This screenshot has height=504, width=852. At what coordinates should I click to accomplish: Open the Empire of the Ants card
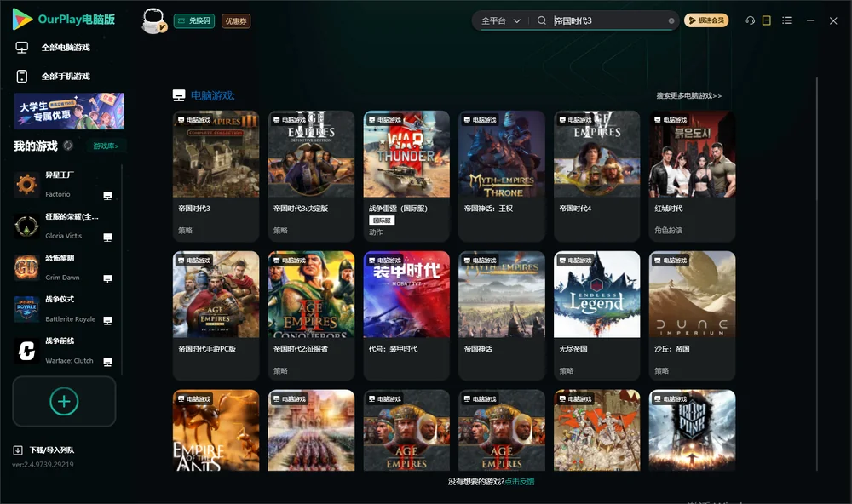tap(216, 430)
